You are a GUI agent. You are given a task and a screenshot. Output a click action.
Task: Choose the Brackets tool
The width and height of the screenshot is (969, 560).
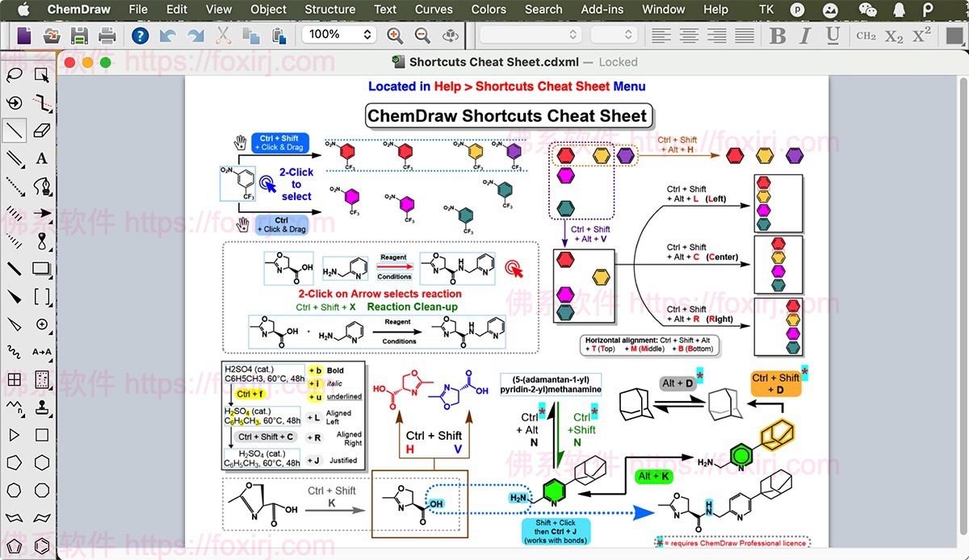coord(42,297)
